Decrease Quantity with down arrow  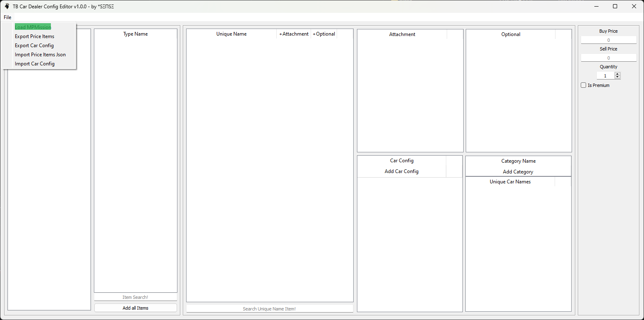click(618, 77)
